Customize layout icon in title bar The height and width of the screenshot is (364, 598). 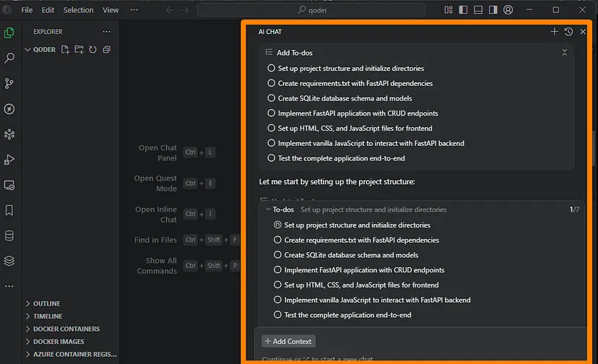(x=448, y=10)
